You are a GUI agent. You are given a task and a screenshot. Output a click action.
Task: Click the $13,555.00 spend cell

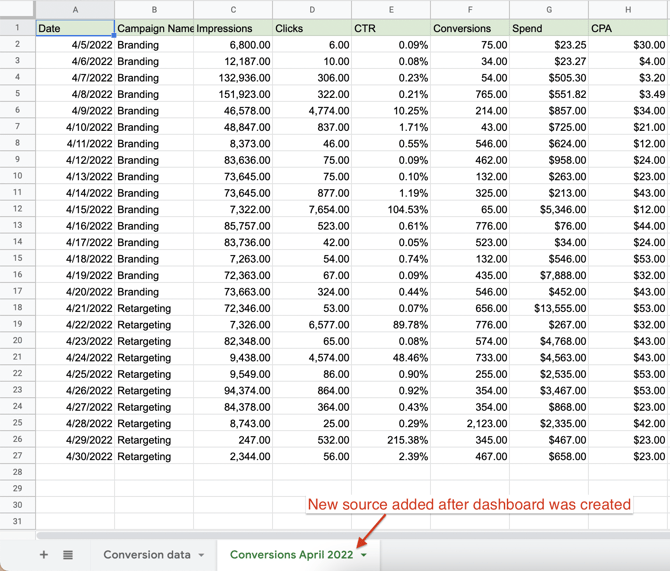click(549, 308)
